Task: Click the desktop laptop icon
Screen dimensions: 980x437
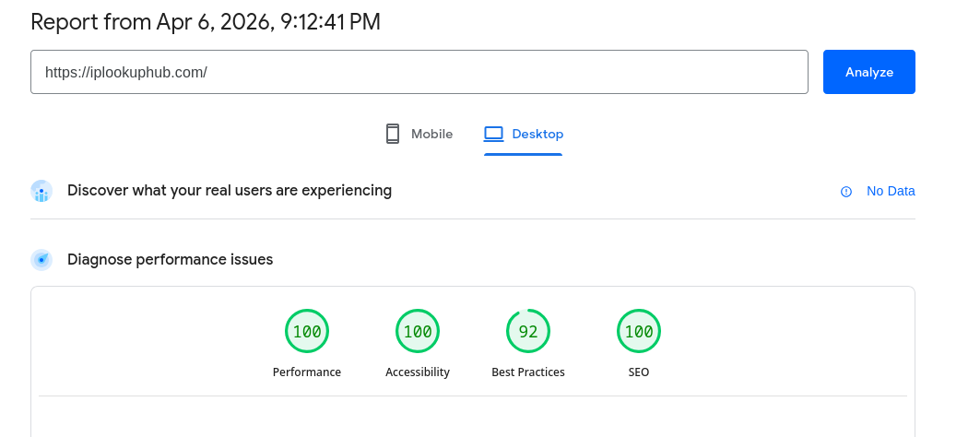Action: [x=494, y=134]
